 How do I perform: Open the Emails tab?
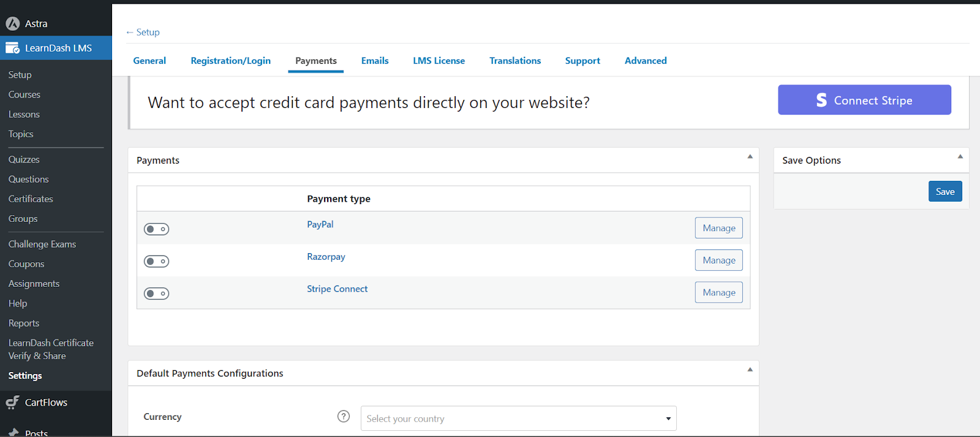click(375, 61)
